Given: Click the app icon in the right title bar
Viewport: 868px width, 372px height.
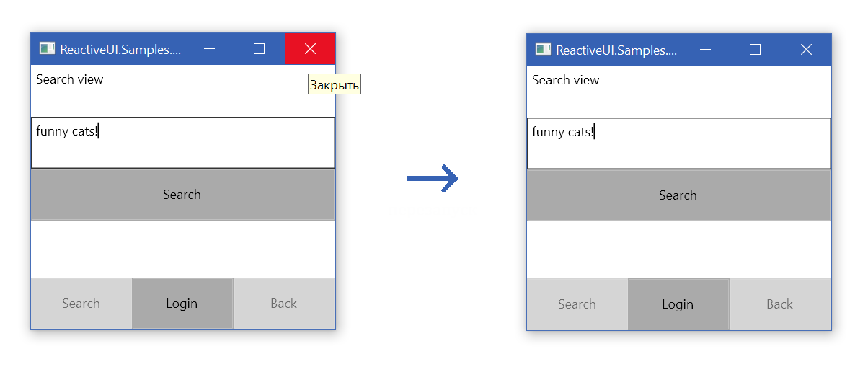Looking at the screenshot, I should [x=542, y=49].
